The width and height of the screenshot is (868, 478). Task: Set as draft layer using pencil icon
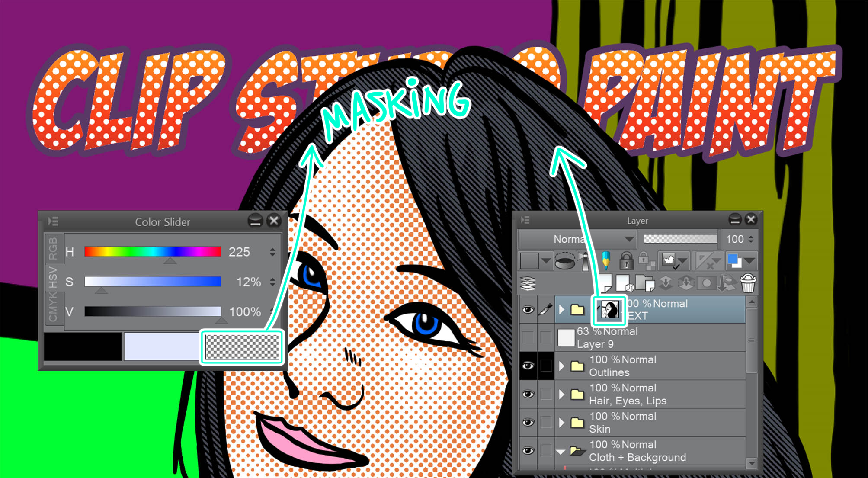point(605,261)
